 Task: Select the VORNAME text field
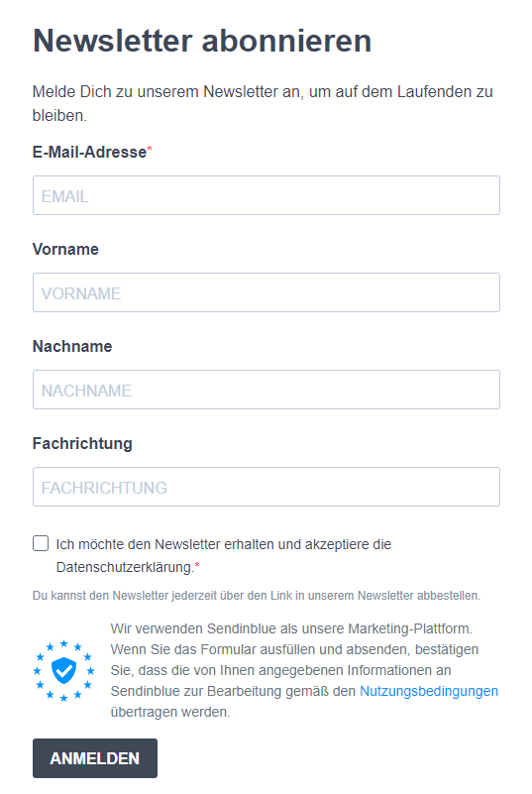click(x=266, y=292)
